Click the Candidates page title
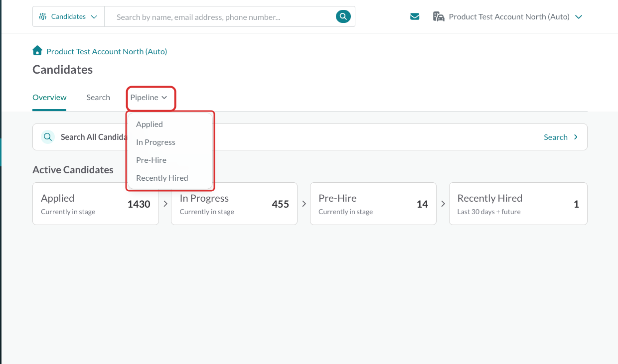 62,70
